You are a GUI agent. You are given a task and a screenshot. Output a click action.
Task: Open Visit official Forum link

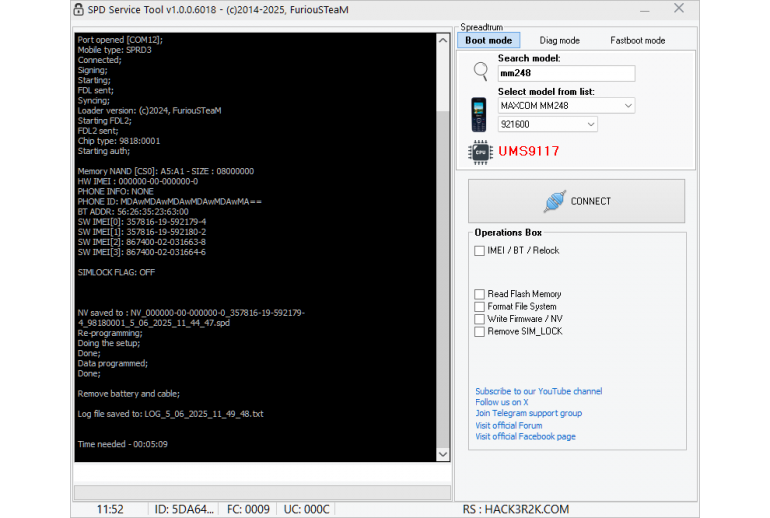[509, 426]
